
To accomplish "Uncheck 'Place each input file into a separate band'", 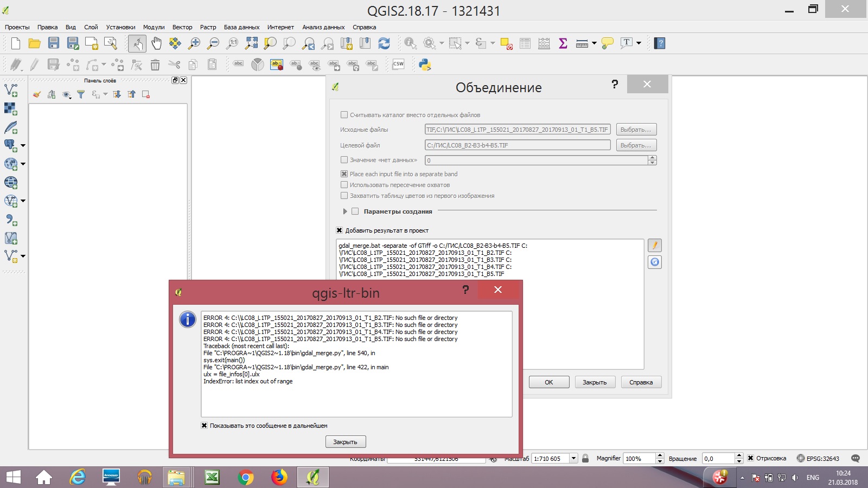I will point(344,174).
